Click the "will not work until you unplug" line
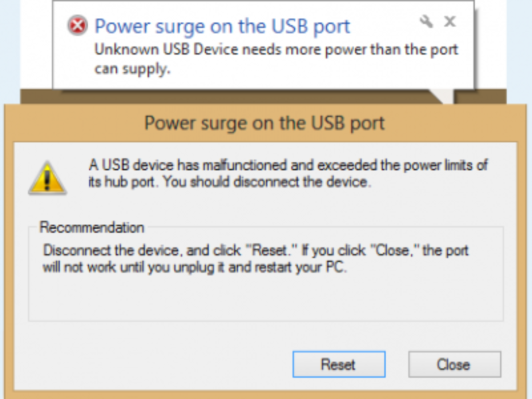This screenshot has width=532, height=399. coord(194,268)
